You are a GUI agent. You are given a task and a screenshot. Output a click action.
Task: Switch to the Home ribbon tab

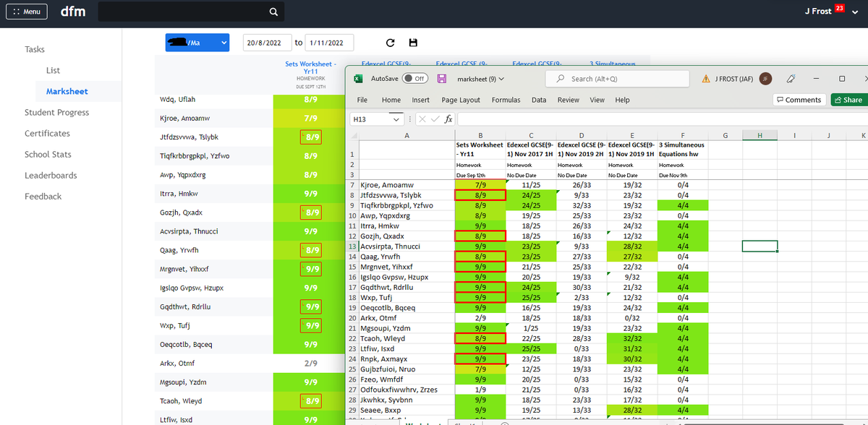point(391,100)
